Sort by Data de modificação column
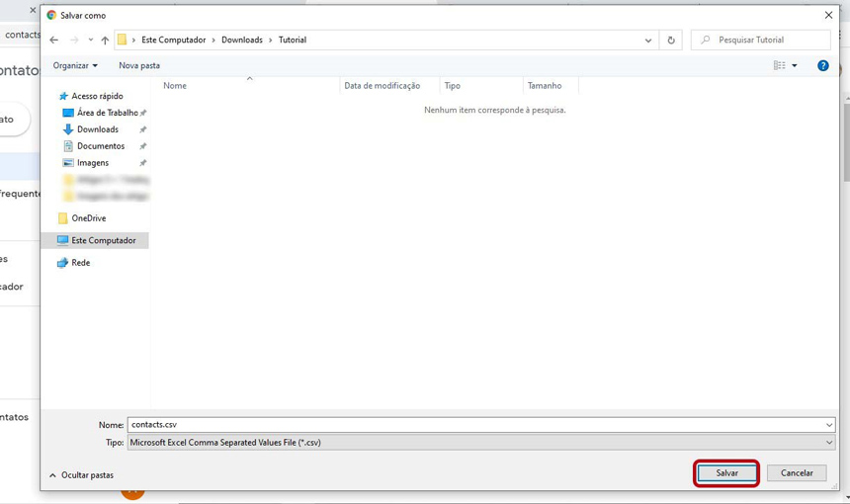Image resolution: width=850 pixels, height=504 pixels. pyautogui.click(x=382, y=86)
